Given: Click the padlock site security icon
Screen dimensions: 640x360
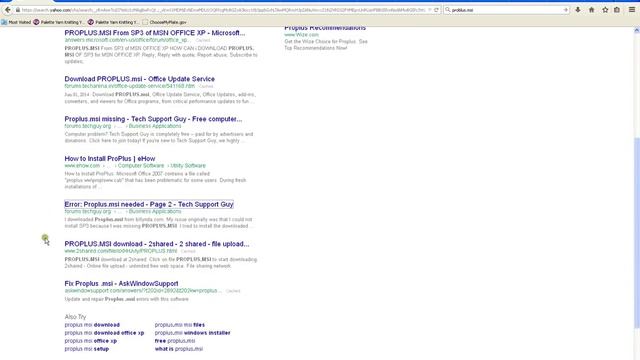Looking at the screenshot, I should (x=18, y=10).
